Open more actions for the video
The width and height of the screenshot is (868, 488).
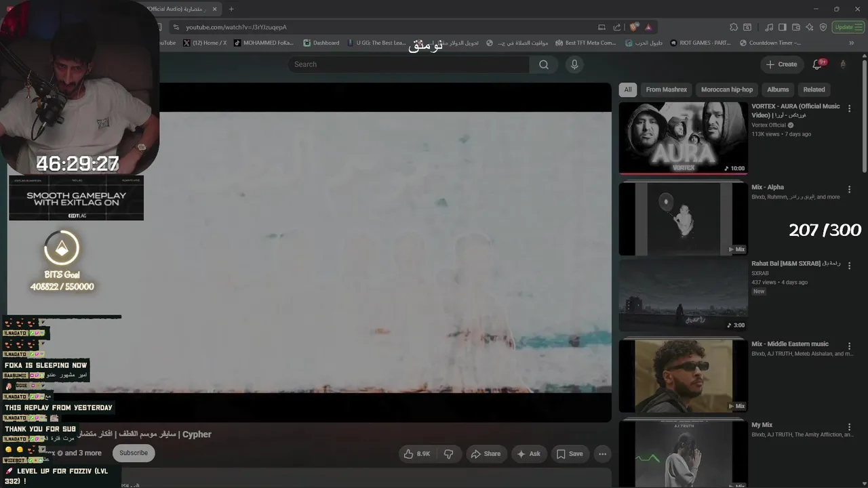click(602, 454)
